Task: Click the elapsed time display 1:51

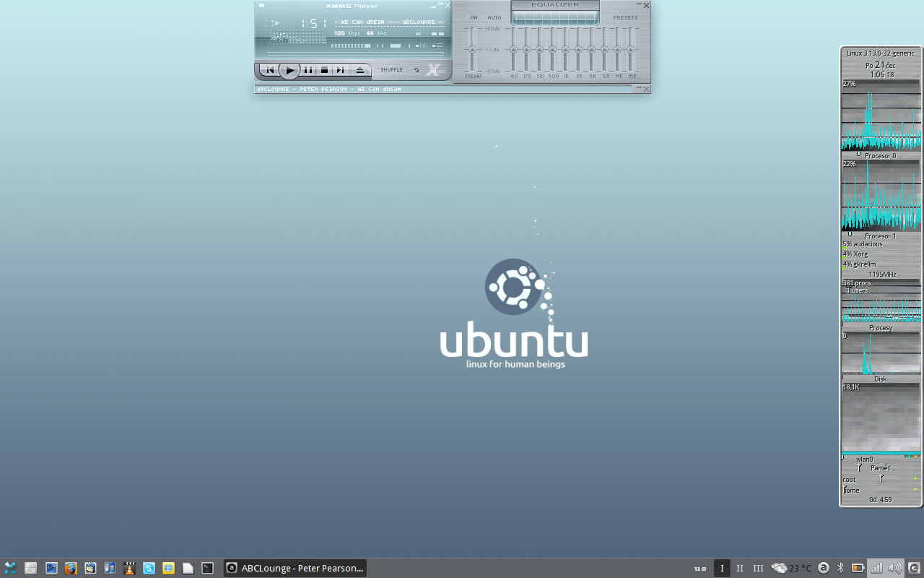Action: coord(313,24)
